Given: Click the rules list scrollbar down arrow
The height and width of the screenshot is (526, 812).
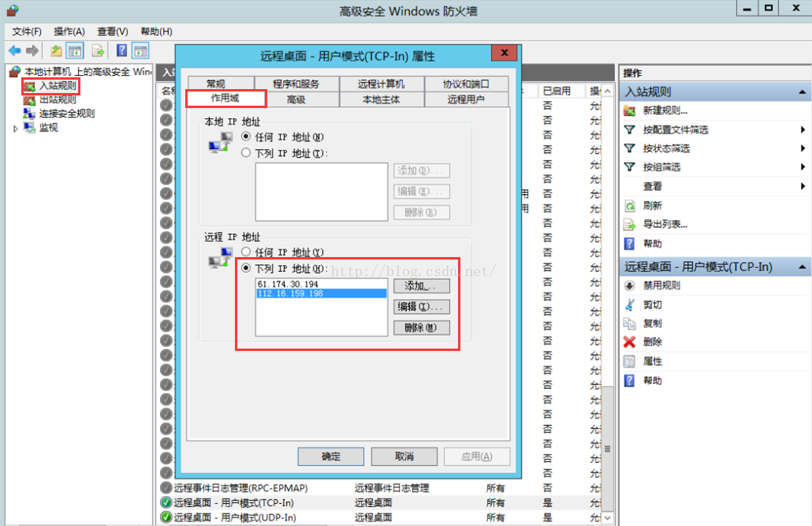Looking at the screenshot, I should click(x=608, y=517).
